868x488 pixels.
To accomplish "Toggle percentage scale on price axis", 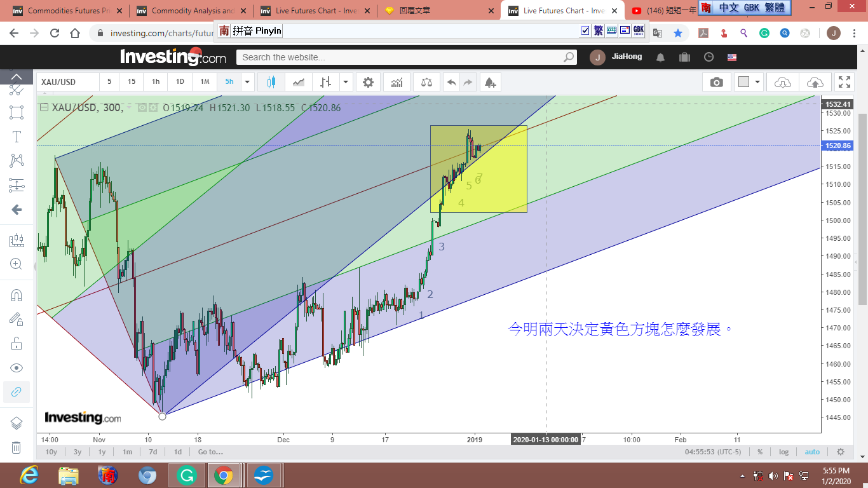I will coord(760,452).
